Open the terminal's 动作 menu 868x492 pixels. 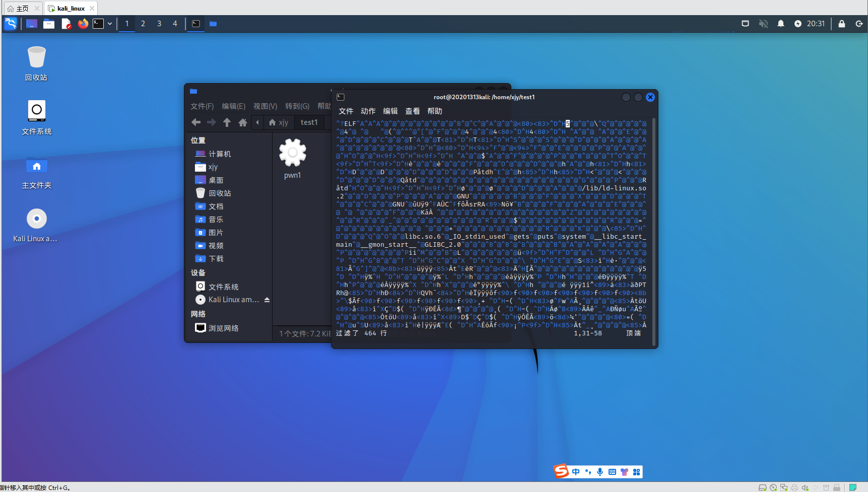coord(368,111)
